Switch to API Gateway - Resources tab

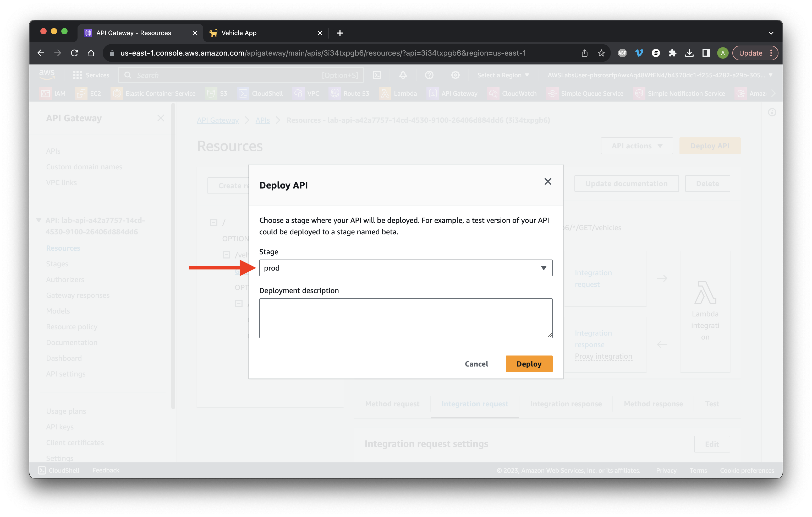coord(140,33)
